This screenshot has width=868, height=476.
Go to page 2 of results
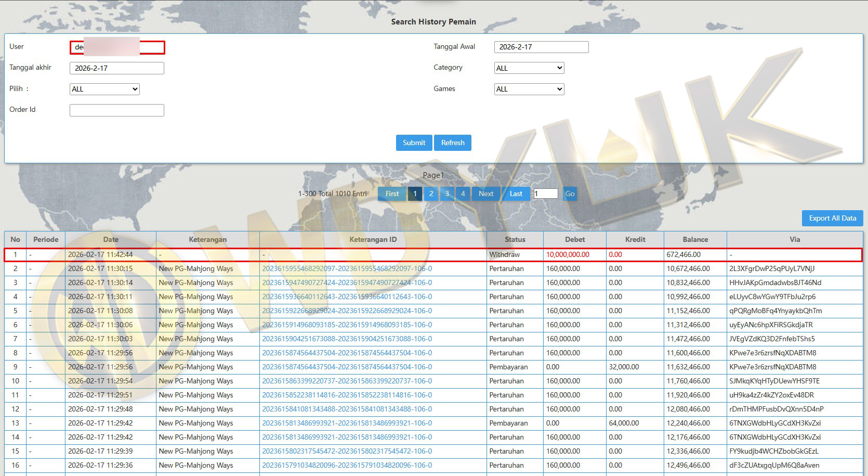(431, 194)
